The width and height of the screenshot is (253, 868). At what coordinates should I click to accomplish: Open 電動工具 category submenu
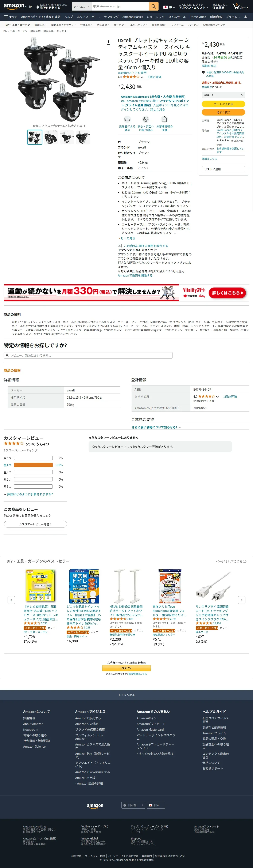point(40,25)
